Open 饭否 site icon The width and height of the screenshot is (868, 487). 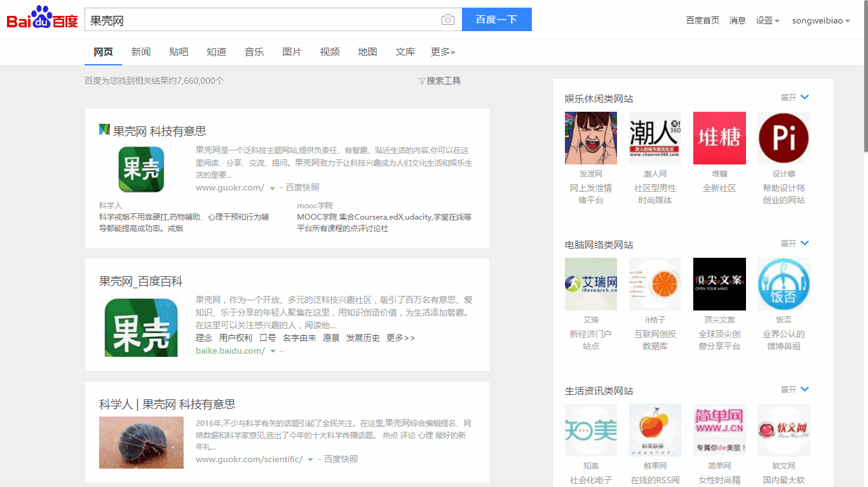(x=783, y=284)
